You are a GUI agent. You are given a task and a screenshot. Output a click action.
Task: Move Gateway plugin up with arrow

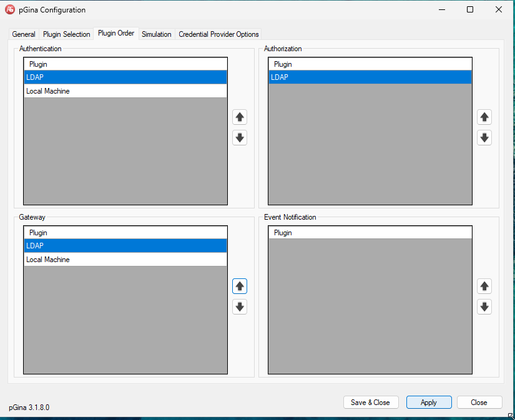(x=240, y=286)
